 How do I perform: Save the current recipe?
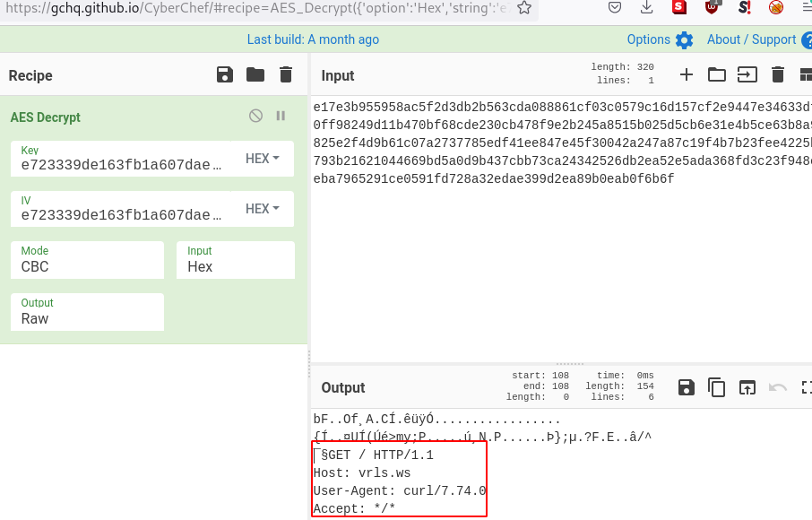tap(225, 74)
